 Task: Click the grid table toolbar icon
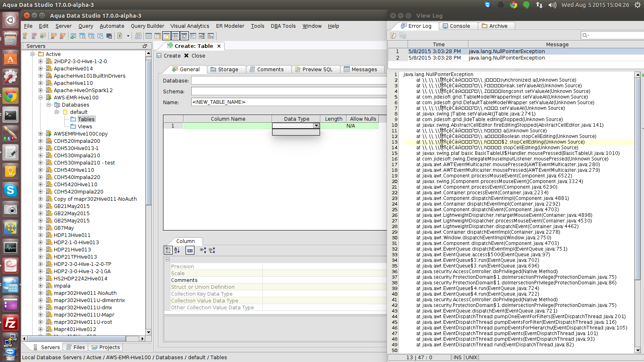point(149,36)
